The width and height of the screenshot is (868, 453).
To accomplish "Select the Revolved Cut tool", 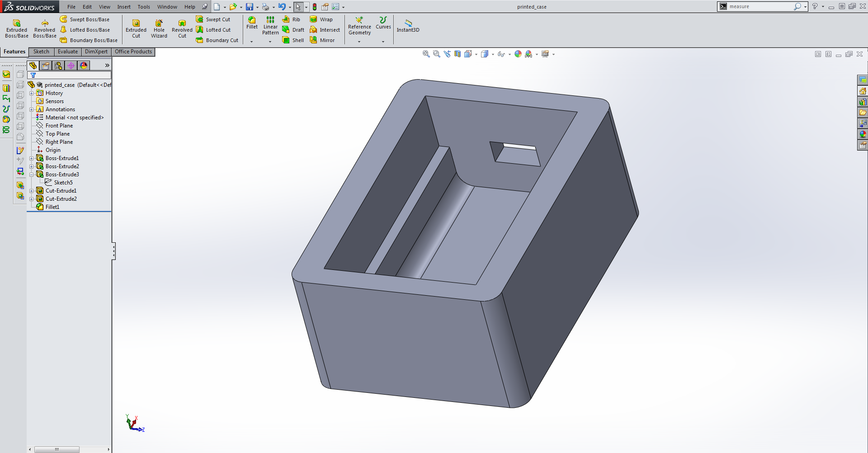I will 182,28.
